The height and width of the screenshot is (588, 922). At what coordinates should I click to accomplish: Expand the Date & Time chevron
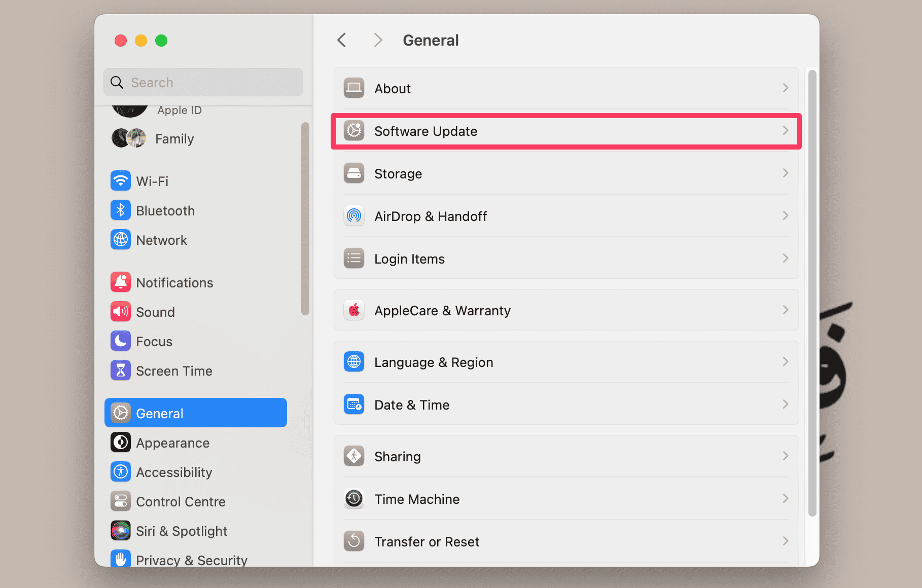click(785, 405)
